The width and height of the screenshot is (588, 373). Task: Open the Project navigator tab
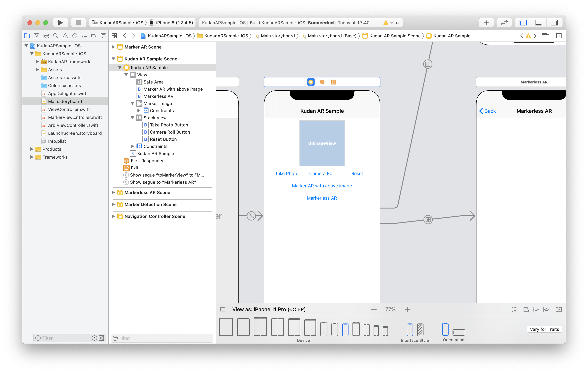[27, 36]
